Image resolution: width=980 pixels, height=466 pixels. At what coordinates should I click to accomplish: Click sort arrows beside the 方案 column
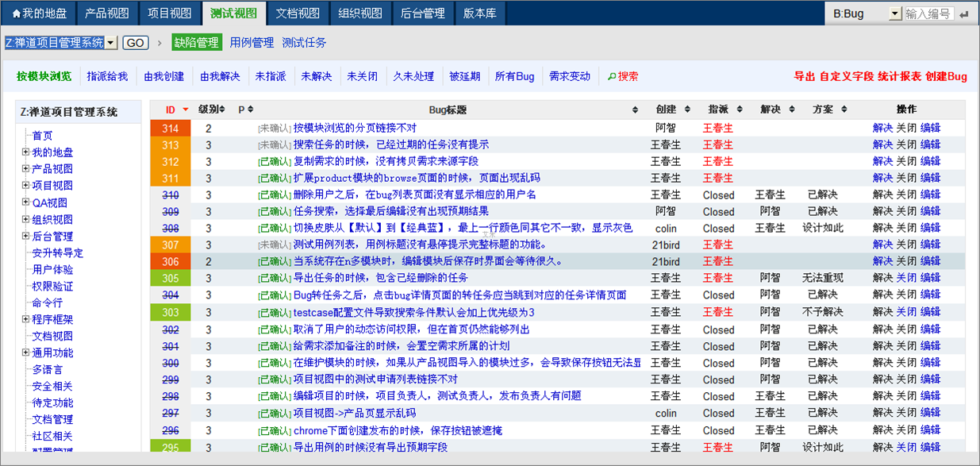[844, 110]
